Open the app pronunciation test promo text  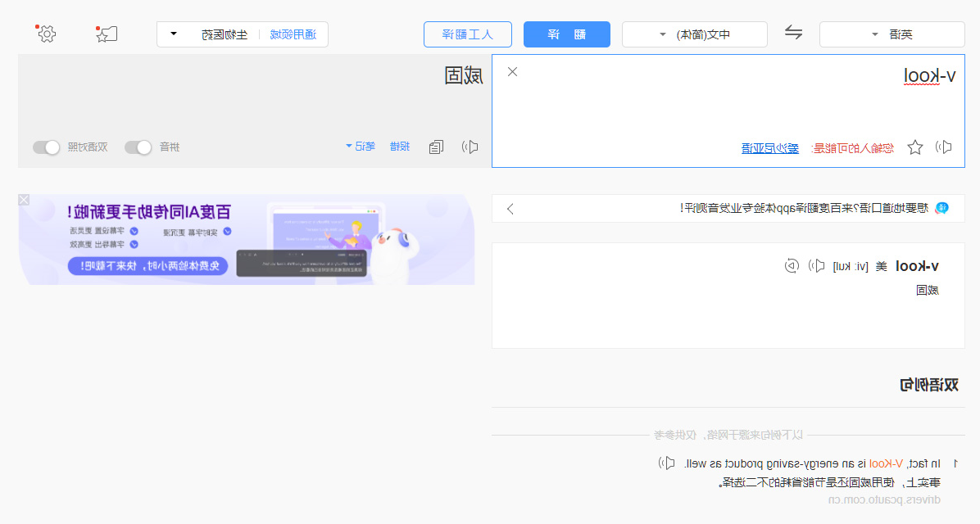pos(805,209)
